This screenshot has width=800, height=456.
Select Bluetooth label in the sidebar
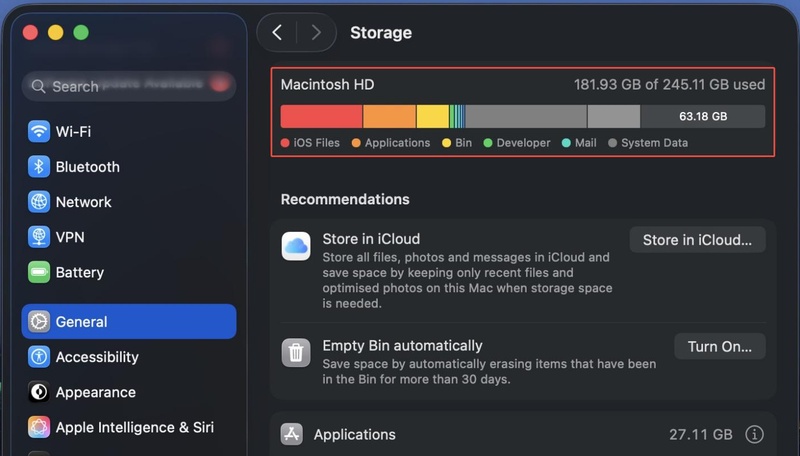coord(88,167)
